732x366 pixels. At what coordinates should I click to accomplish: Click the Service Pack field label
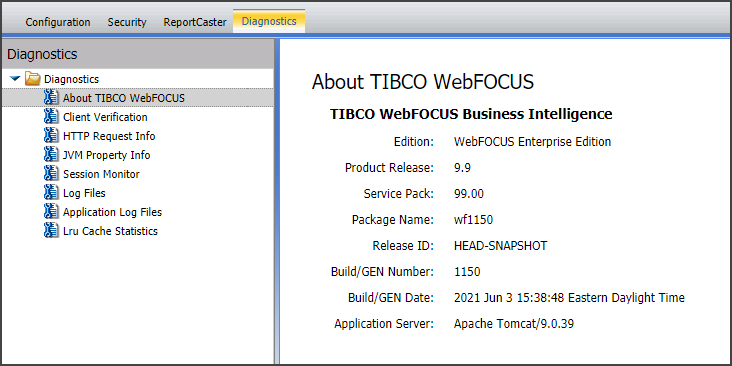pyautogui.click(x=399, y=194)
